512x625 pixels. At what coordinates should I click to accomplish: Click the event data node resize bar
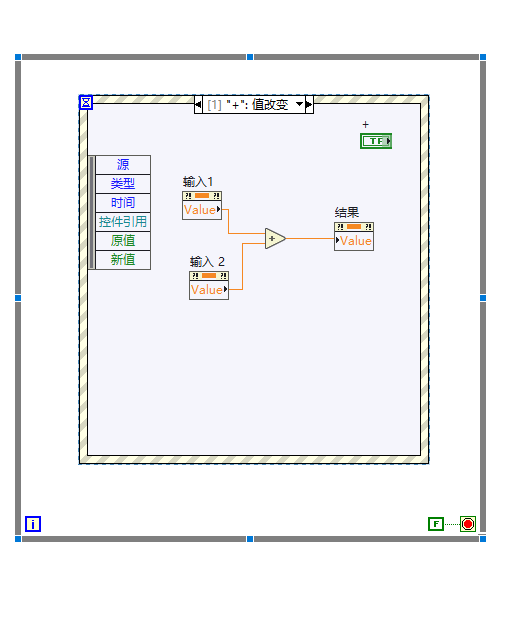point(92,212)
